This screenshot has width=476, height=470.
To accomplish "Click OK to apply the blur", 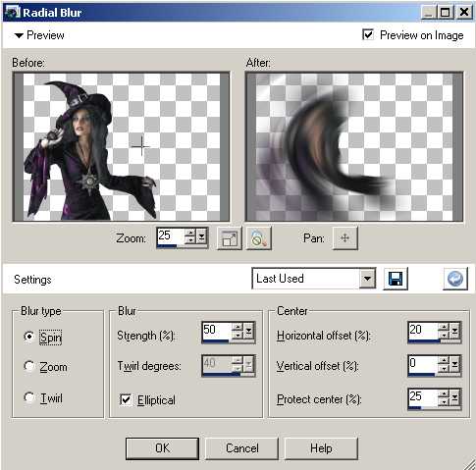I will point(162,448).
